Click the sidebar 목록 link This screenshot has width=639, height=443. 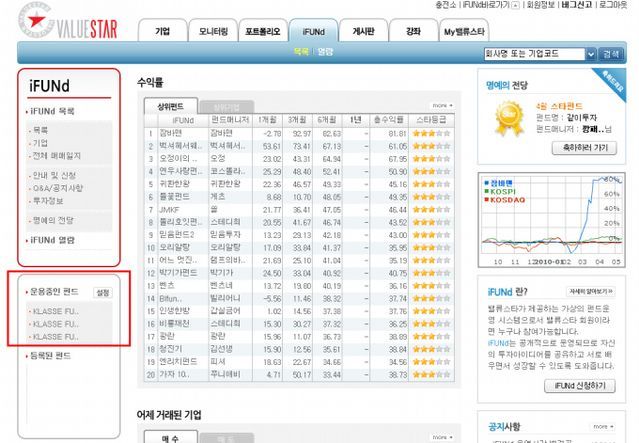(x=40, y=130)
